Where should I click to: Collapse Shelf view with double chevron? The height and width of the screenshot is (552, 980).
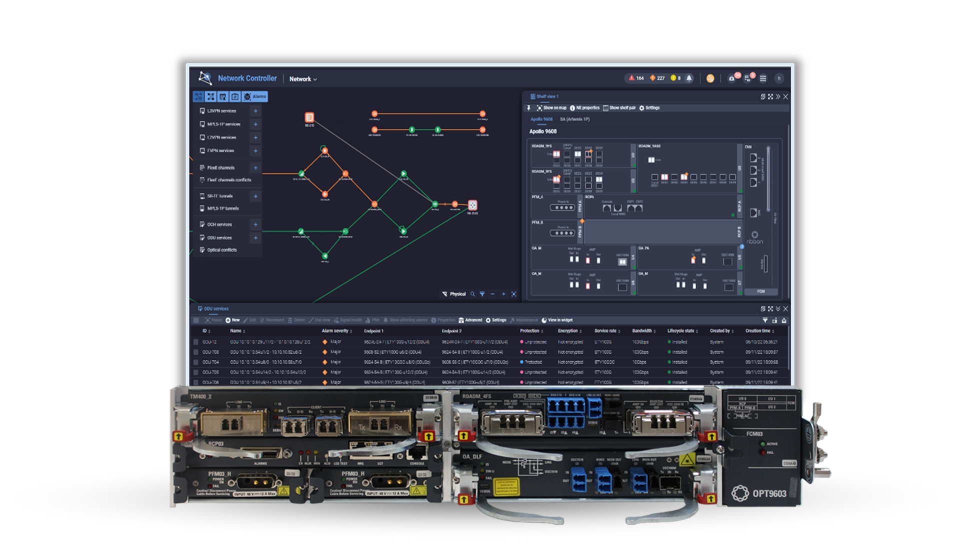pyautogui.click(x=778, y=96)
